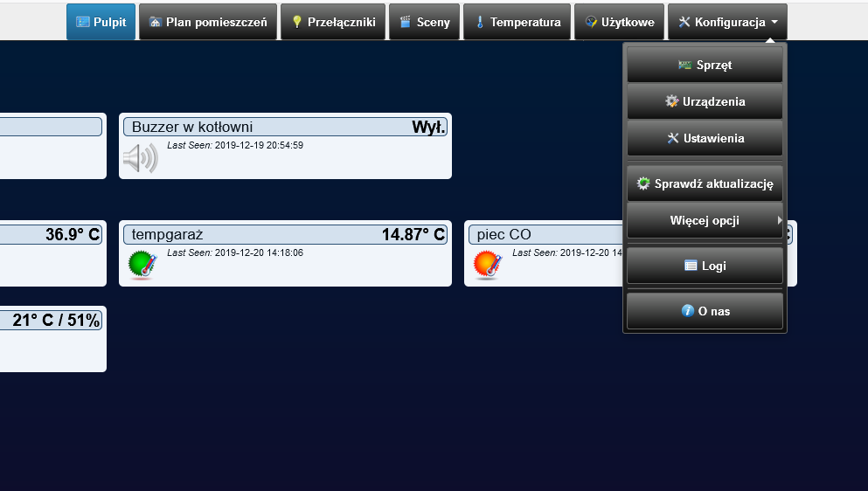
Task: Click the green thermometer icon of tempgaraż
Action: click(x=142, y=264)
